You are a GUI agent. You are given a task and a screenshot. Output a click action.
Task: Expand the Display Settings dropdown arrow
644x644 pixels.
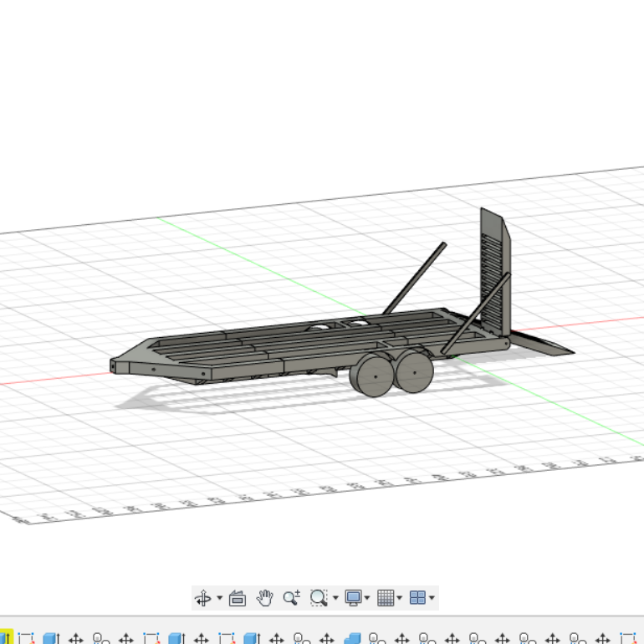pyautogui.click(x=367, y=598)
